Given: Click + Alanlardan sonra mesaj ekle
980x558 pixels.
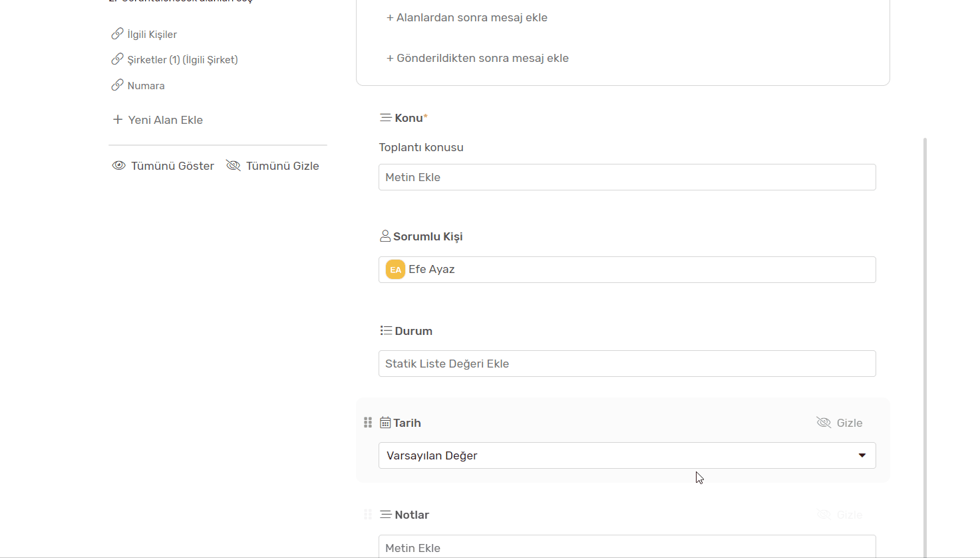Looking at the screenshot, I should (467, 17).
